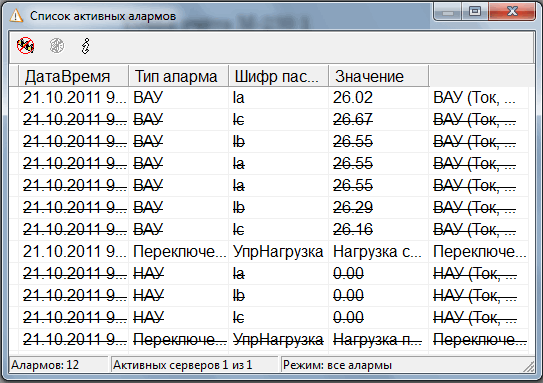Image resolution: width=543 pixels, height=383 pixels.
Task: Maximize the alarm list window
Action: (x=474, y=12)
